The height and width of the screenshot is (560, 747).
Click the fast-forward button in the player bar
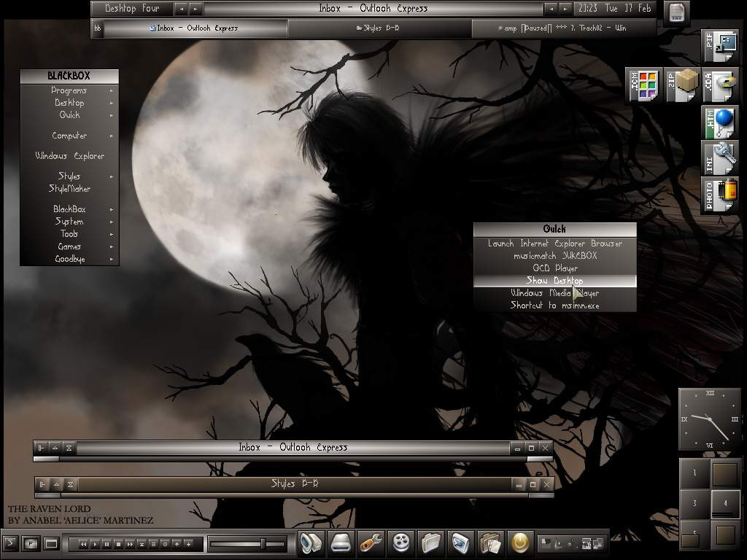pyautogui.click(x=130, y=544)
